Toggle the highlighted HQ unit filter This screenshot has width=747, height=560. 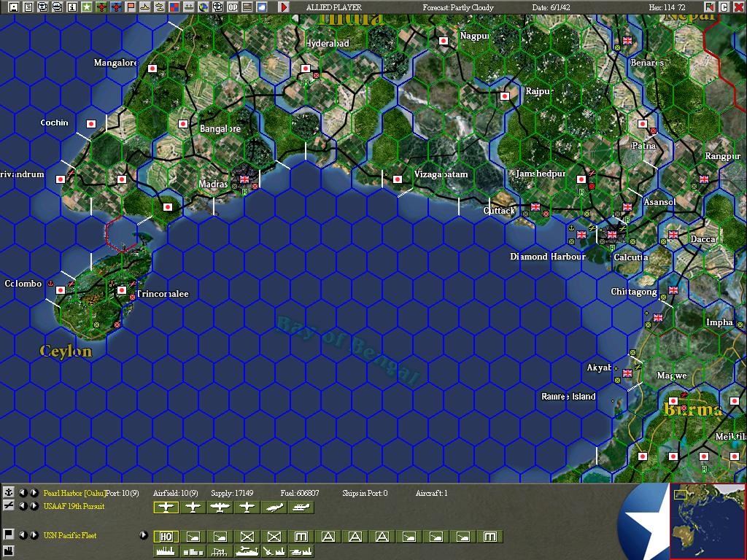[166, 537]
